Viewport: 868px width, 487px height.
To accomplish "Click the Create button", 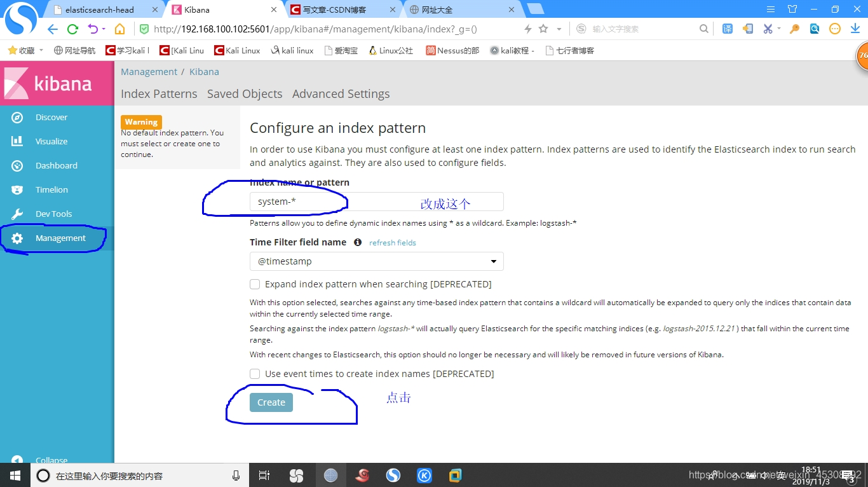I will 271,402.
